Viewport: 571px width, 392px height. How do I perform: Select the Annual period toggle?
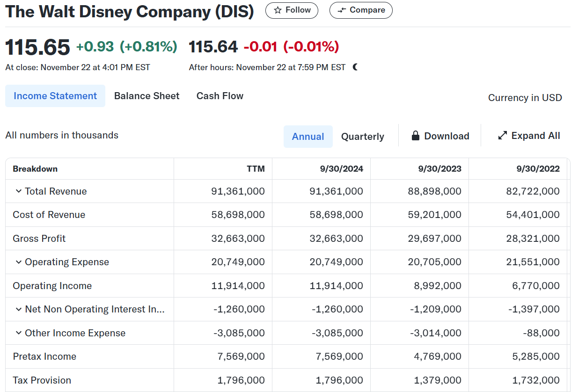(308, 137)
